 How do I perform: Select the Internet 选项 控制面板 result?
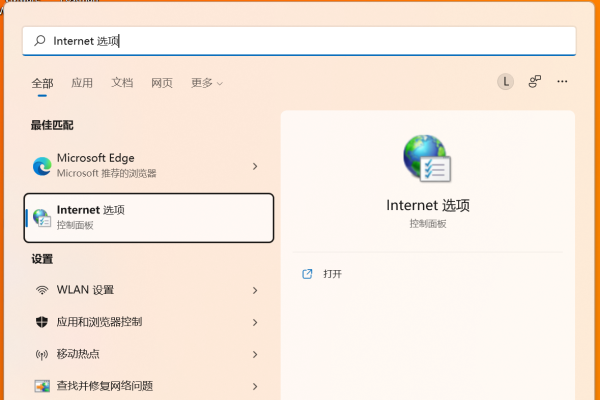pyautogui.click(x=149, y=218)
